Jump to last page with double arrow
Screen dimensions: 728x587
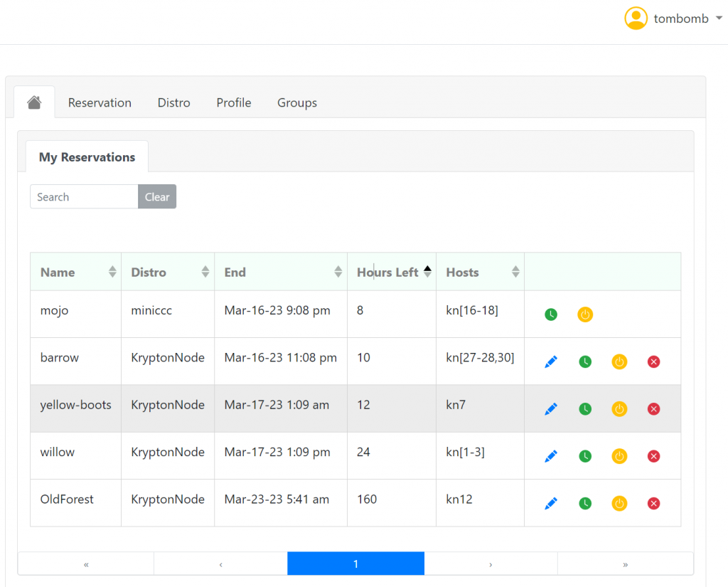(625, 564)
